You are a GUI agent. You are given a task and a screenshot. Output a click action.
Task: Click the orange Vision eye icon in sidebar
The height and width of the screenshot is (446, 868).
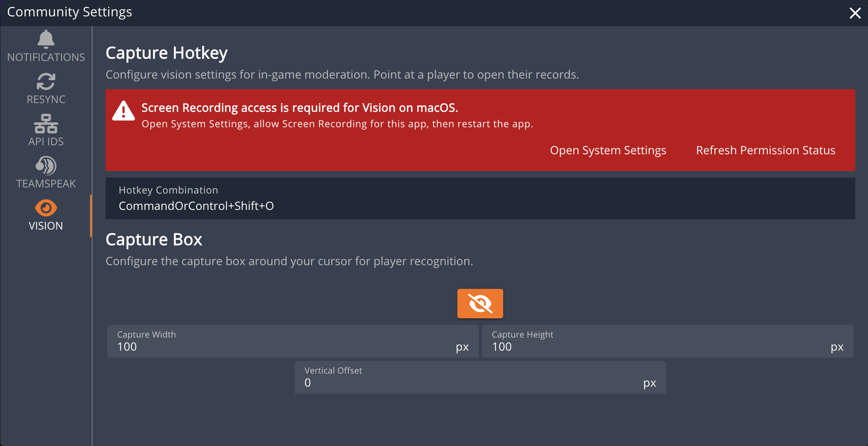coord(46,208)
